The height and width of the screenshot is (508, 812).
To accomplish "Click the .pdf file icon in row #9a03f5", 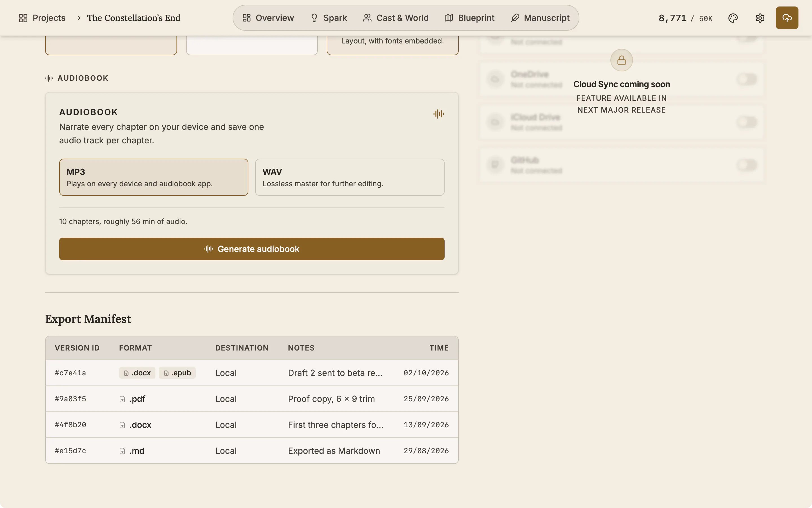I will [122, 399].
